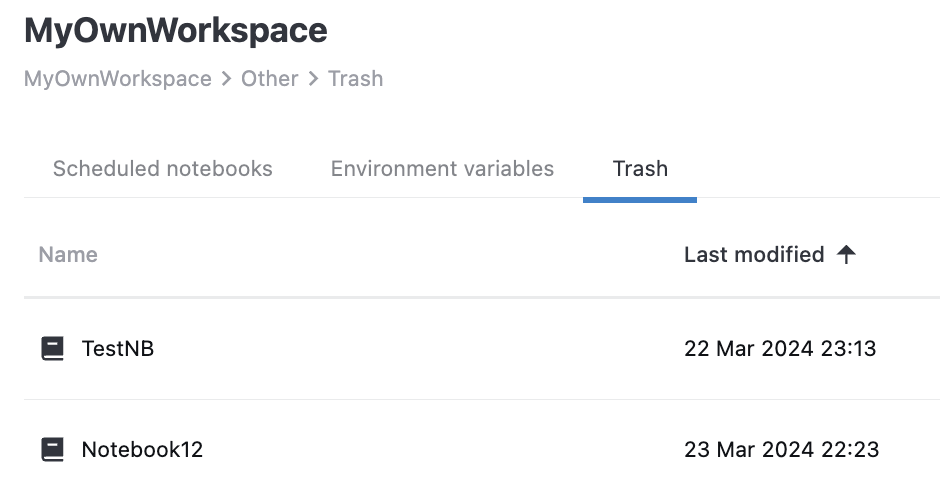This screenshot has height=488, width=940.
Task: Switch to Scheduled notebooks tab
Action: [x=162, y=168]
